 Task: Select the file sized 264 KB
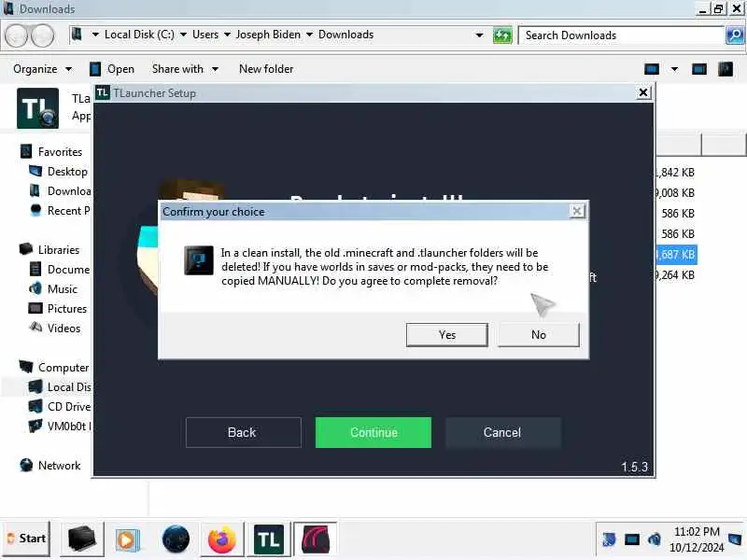point(676,275)
